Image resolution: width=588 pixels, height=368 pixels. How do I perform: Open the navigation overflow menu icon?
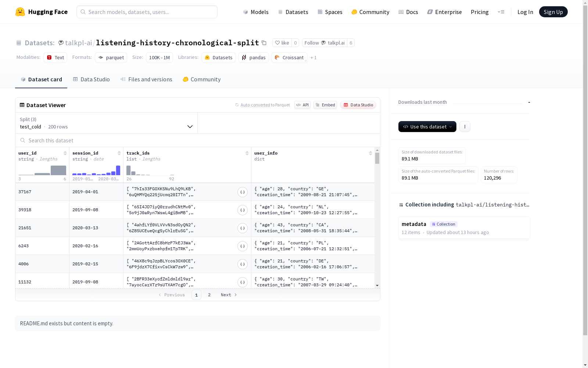[x=501, y=12]
